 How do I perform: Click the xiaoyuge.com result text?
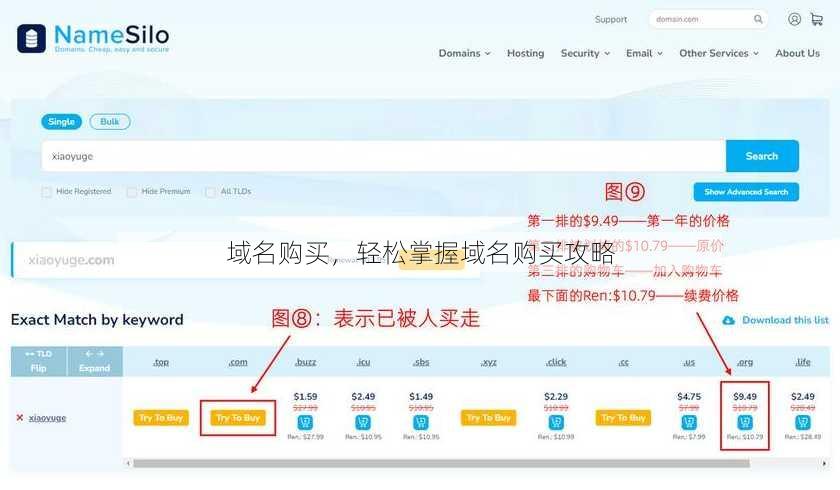click(71, 260)
